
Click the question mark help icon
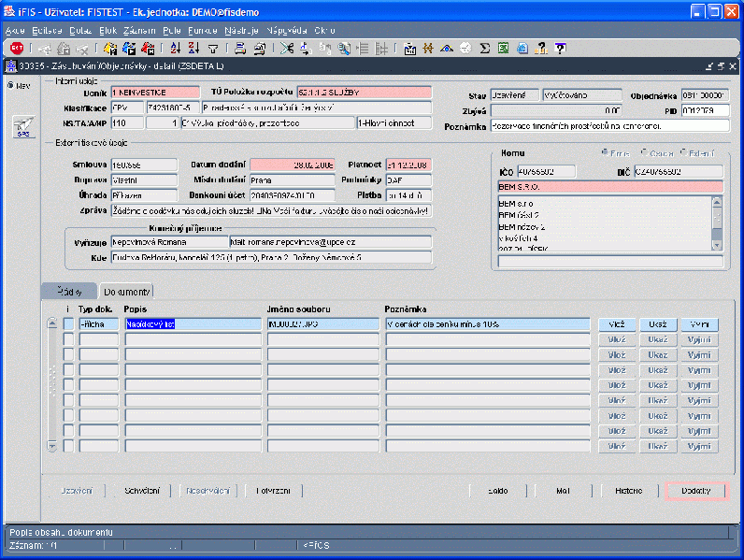(560, 48)
